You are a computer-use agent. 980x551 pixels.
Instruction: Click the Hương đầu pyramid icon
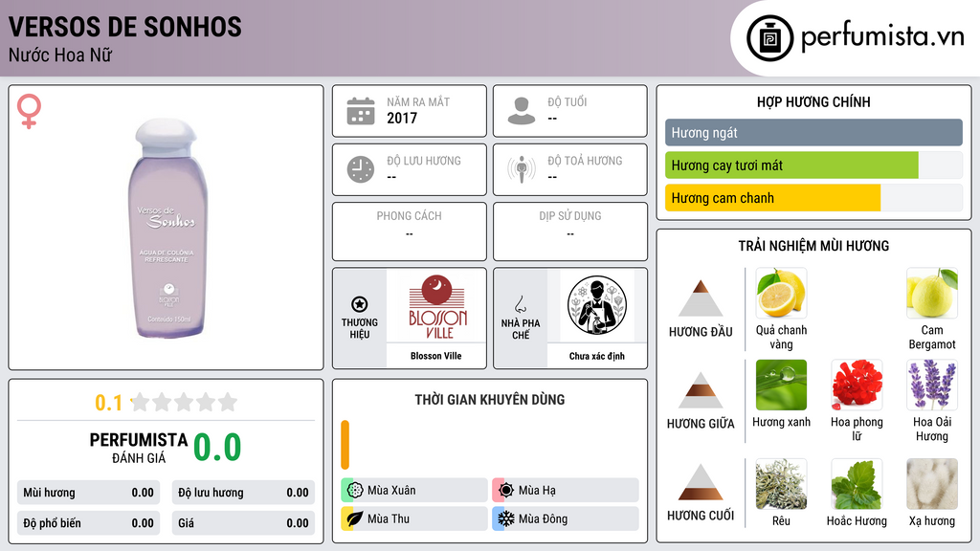pyautogui.click(x=701, y=298)
